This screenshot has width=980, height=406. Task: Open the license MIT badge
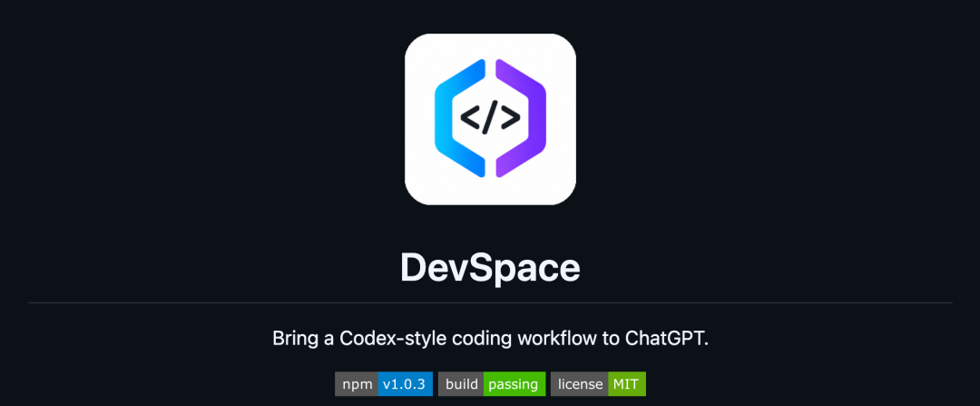click(598, 384)
